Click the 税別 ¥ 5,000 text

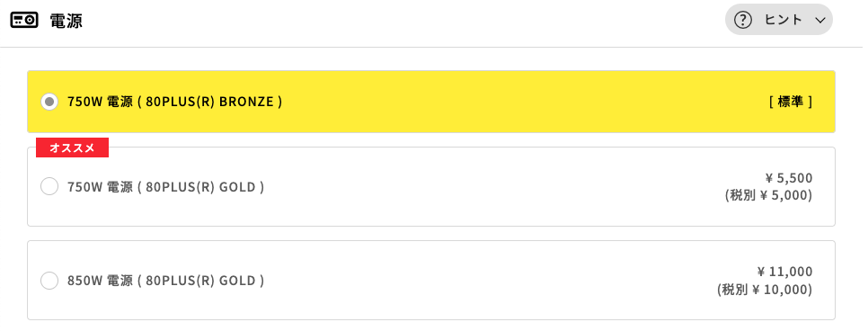pos(768,195)
